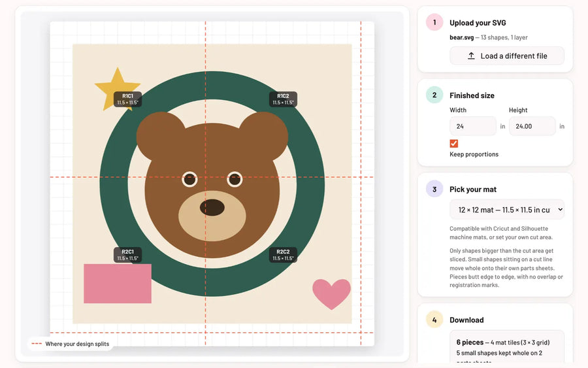Click the pink heart shape
The height and width of the screenshot is (368, 588).
click(331, 293)
